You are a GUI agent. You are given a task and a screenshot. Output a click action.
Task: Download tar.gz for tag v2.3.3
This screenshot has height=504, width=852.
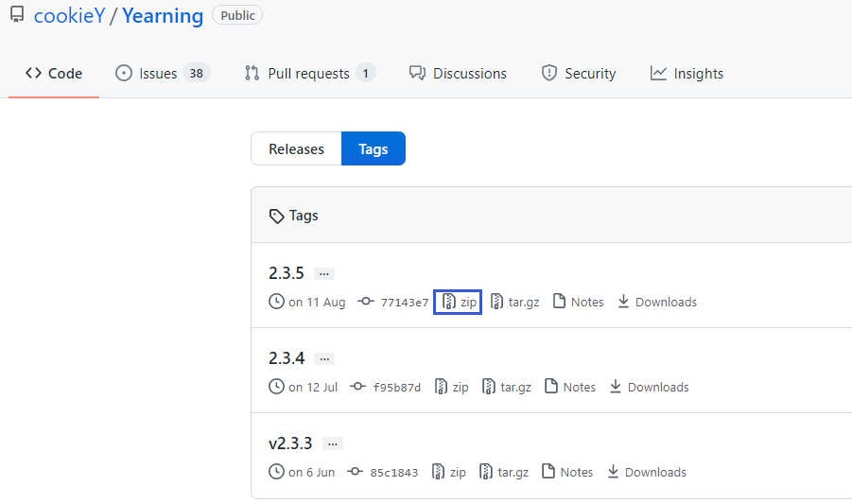[504, 473]
